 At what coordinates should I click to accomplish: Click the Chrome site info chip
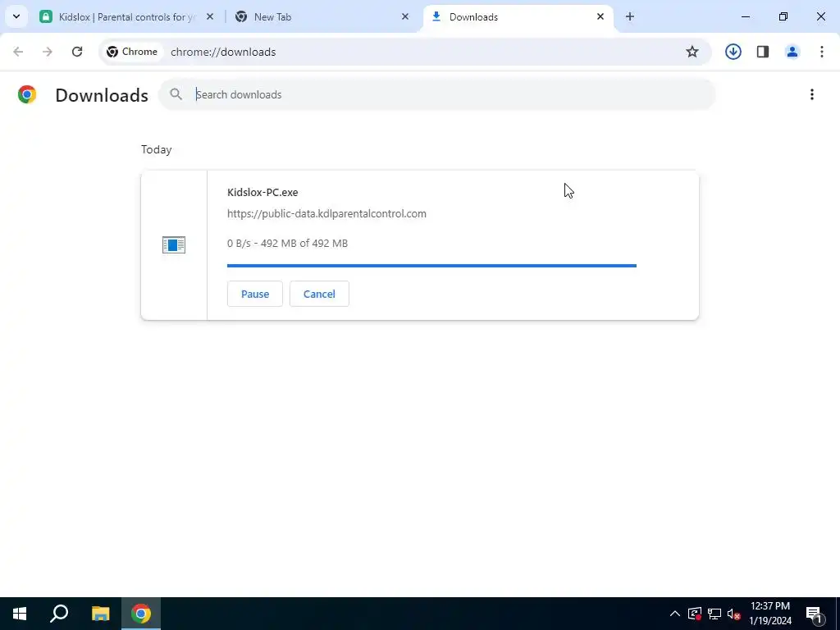(x=132, y=52)
